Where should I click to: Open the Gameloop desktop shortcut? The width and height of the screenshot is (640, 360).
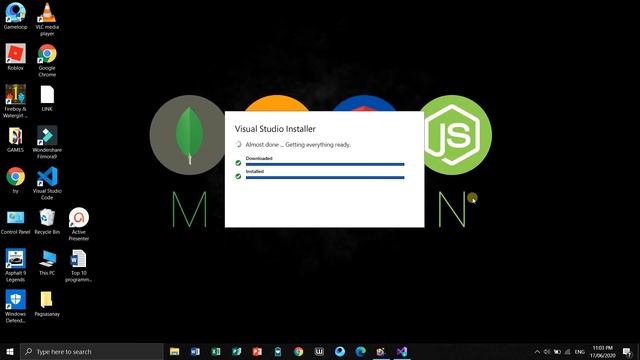[x=16, y=16]
